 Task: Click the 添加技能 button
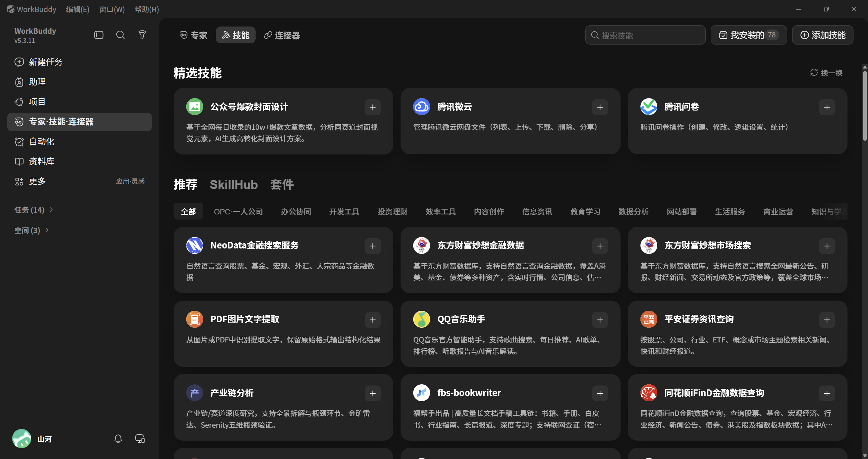[823, 35]
